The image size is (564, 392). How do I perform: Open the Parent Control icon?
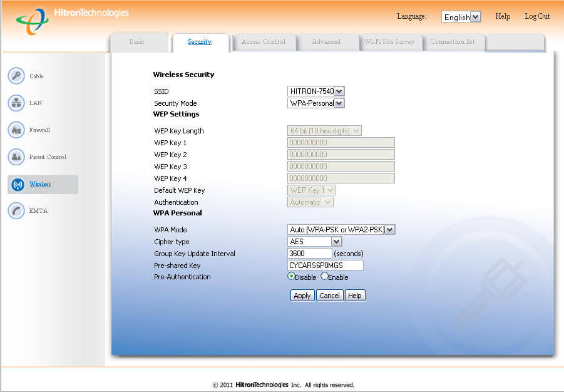[x=16, y=157]
